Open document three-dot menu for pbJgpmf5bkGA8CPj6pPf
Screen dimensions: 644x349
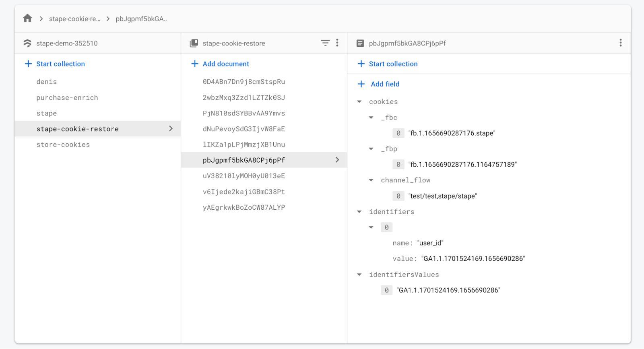pos(621,43)
